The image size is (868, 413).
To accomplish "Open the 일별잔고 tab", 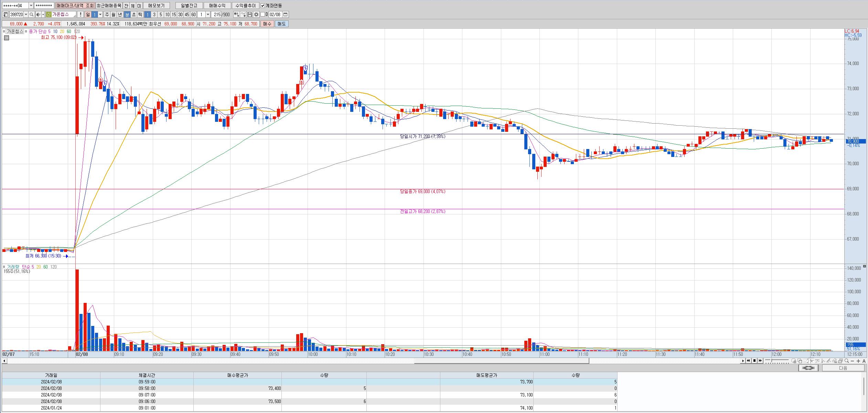I will pyautogui.click(x=189, y=6).
